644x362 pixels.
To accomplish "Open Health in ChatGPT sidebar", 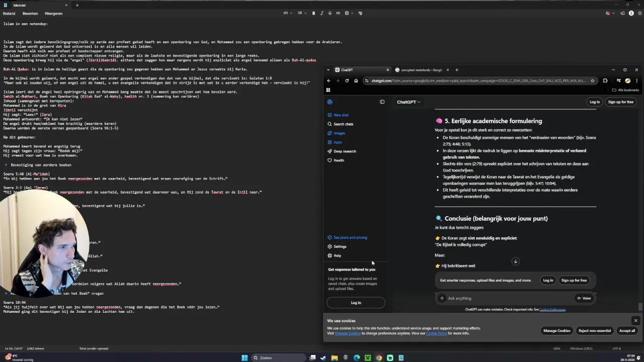I will pyautogui.click(x=339, y=160).
